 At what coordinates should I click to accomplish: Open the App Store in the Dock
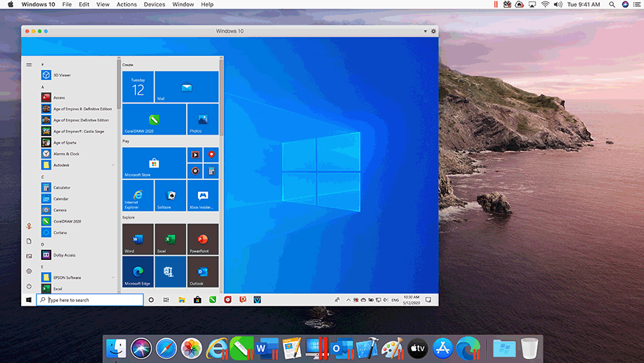coord(442,348)
